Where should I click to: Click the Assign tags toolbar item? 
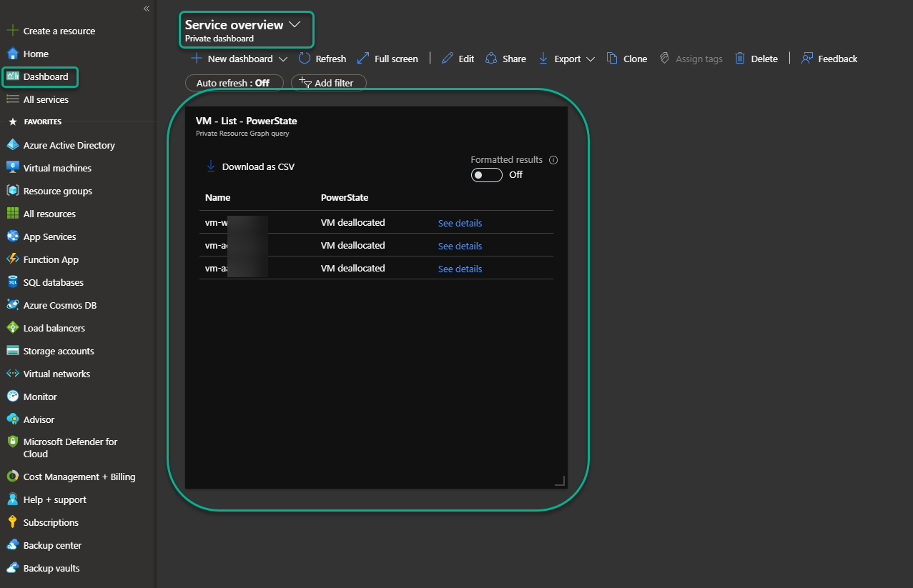click(x=691, y=59)
